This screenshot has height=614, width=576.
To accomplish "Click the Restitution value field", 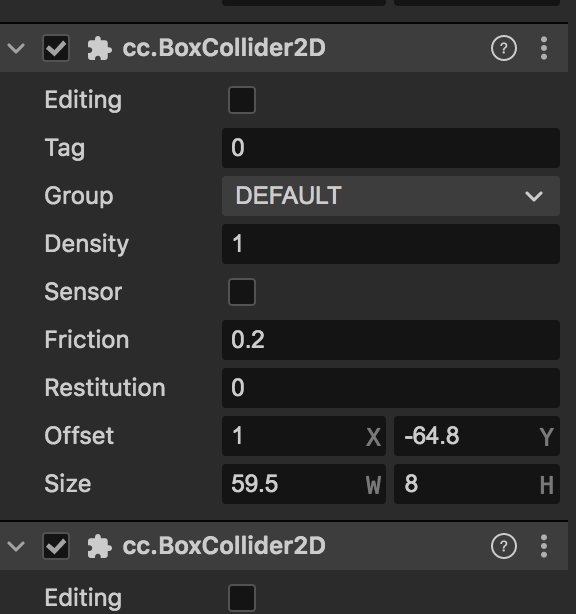I will (x=391, y=388).
